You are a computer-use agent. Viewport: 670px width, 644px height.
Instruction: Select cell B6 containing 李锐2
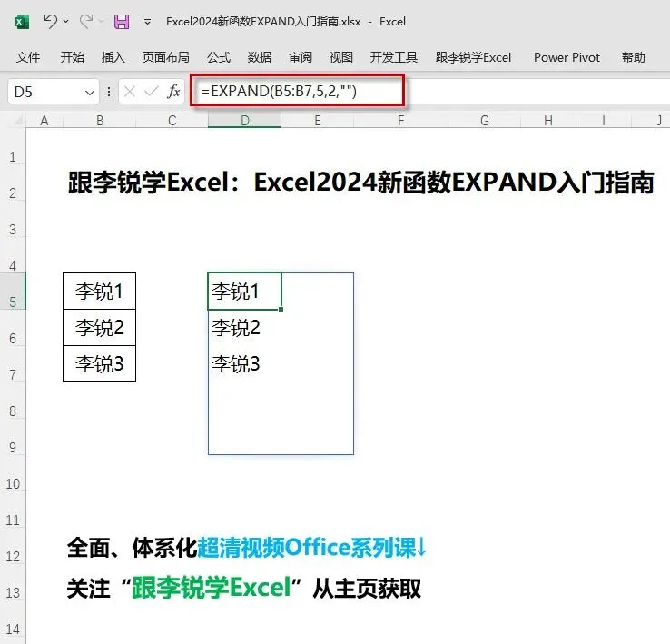(99, 328)
